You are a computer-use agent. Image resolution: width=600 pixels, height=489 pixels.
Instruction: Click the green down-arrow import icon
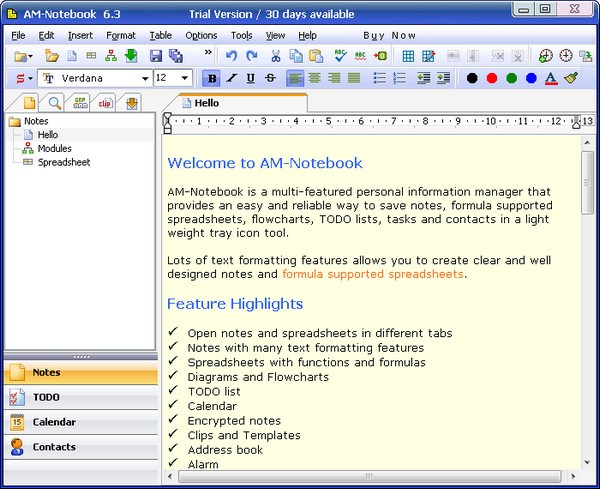131,56
